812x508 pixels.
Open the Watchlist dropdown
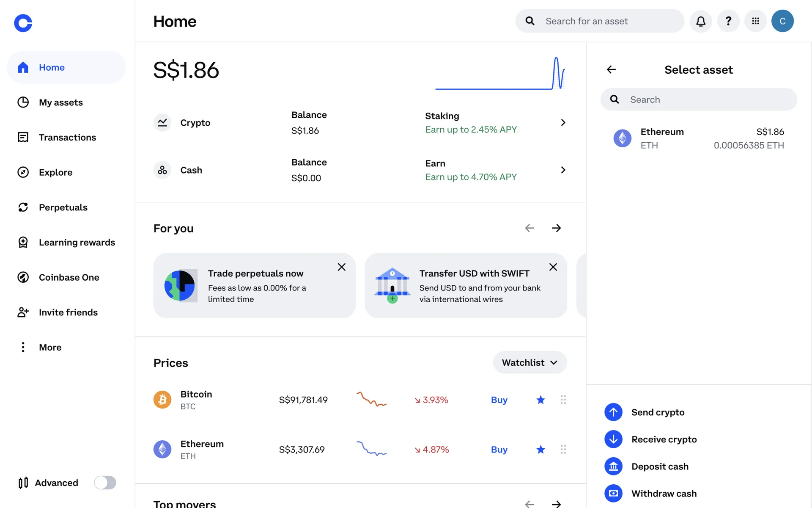click(529, 363)
